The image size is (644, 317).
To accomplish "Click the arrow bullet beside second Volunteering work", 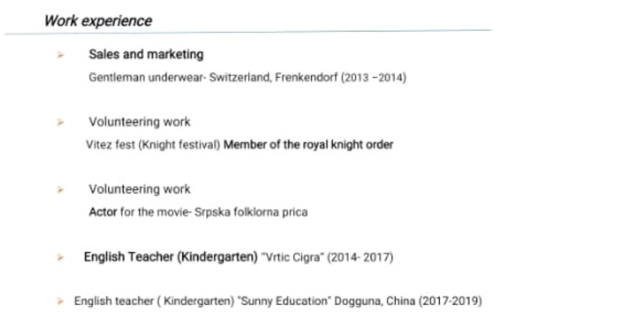I will (x=60, y=190).
